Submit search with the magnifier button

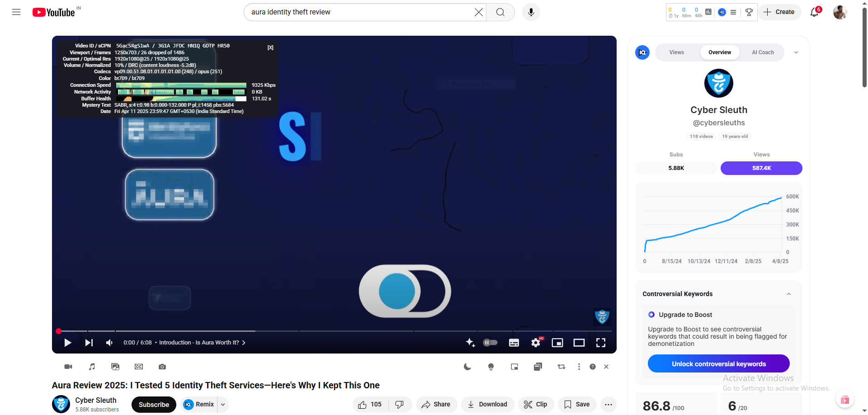pos(500,12)
